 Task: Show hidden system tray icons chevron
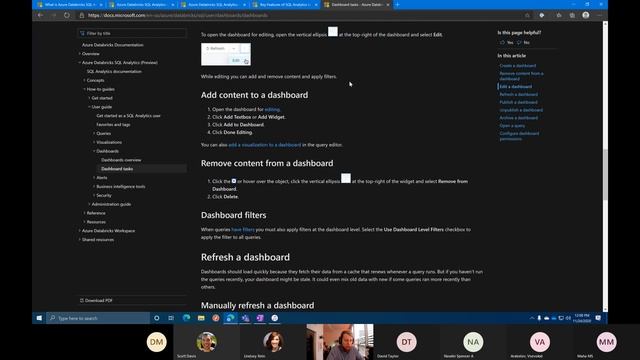532,318
